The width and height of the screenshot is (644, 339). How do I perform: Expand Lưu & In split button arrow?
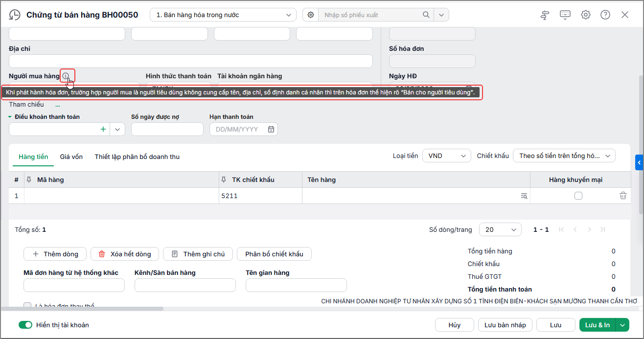(x=622, y=325)
